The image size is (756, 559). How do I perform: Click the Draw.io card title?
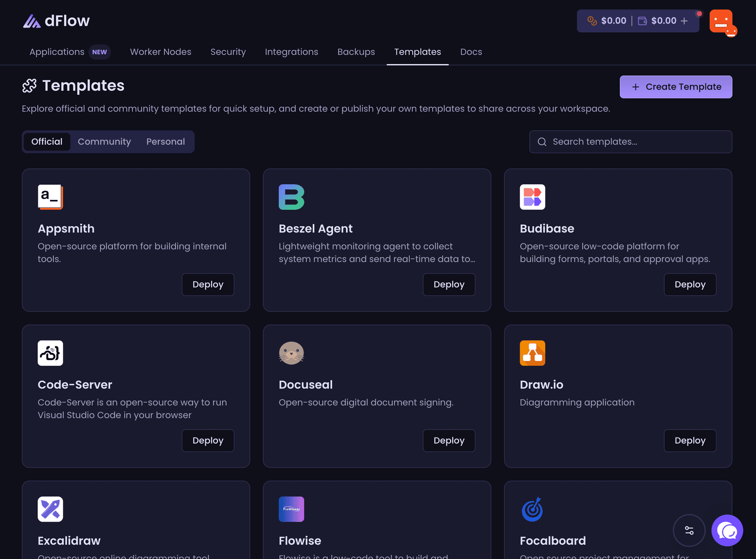tap(541, 385)
